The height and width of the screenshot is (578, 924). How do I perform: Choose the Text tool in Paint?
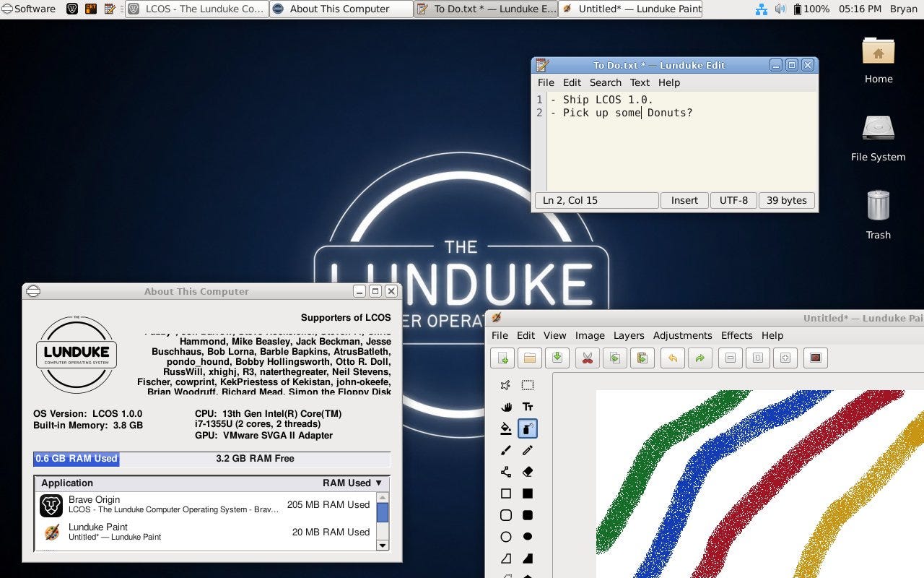(x=528, y=407)
